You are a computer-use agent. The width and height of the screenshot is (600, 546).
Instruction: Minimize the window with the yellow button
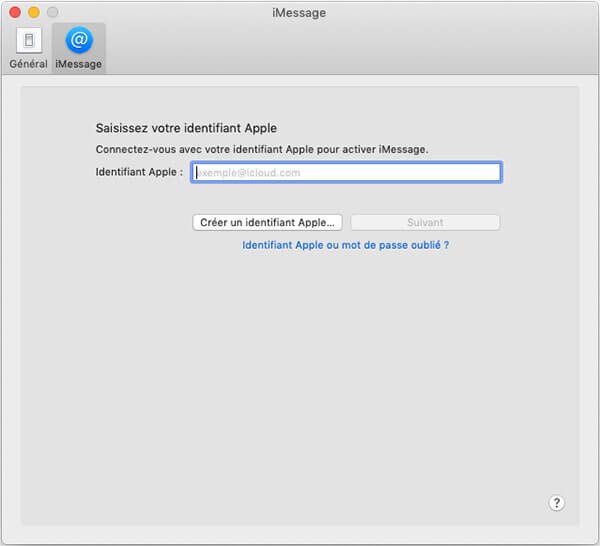pos(33,12)
